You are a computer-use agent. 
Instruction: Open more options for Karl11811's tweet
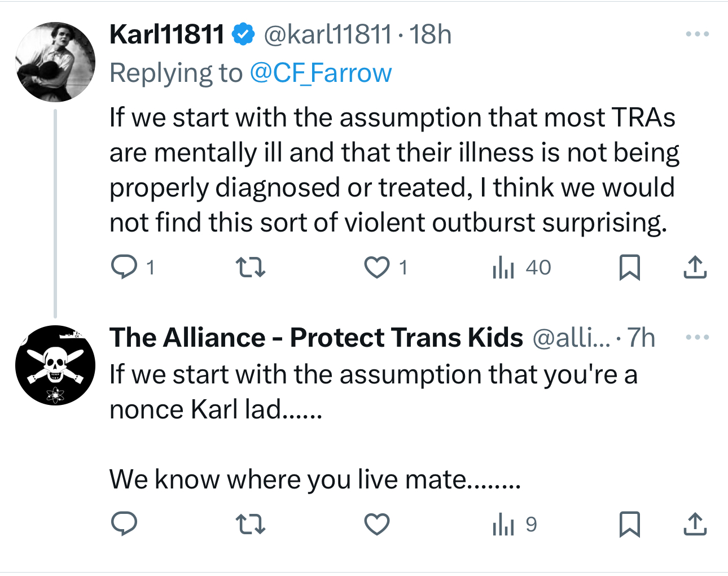point(697,34)
